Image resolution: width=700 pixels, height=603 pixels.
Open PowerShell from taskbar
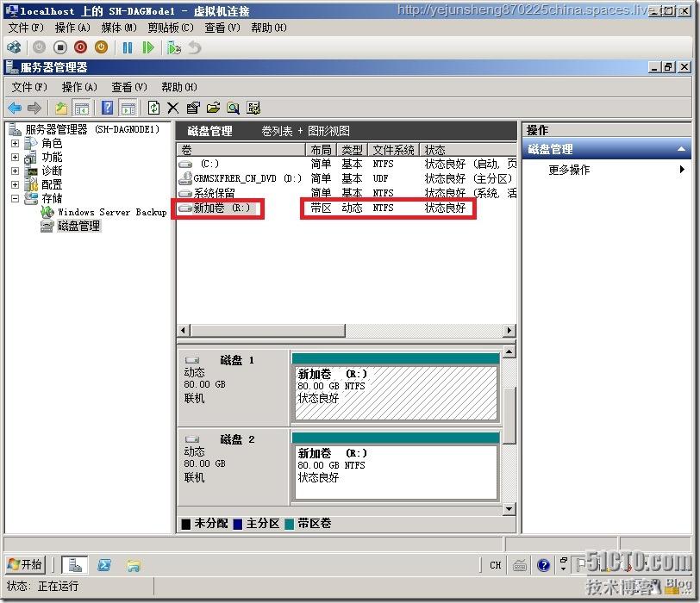(104, 565)
